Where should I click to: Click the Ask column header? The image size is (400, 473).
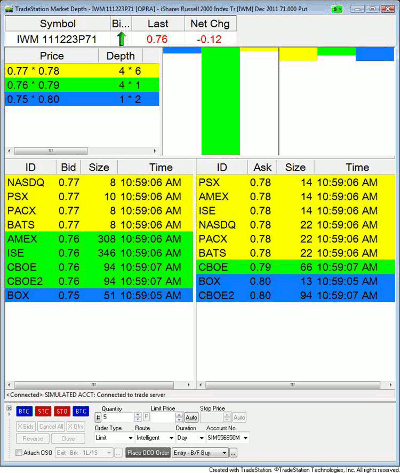point(262,167)
